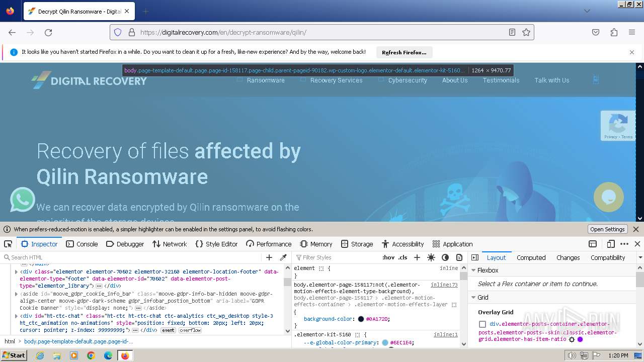Click the event badge on ht-ctc-chat

(x=168, y=330)
